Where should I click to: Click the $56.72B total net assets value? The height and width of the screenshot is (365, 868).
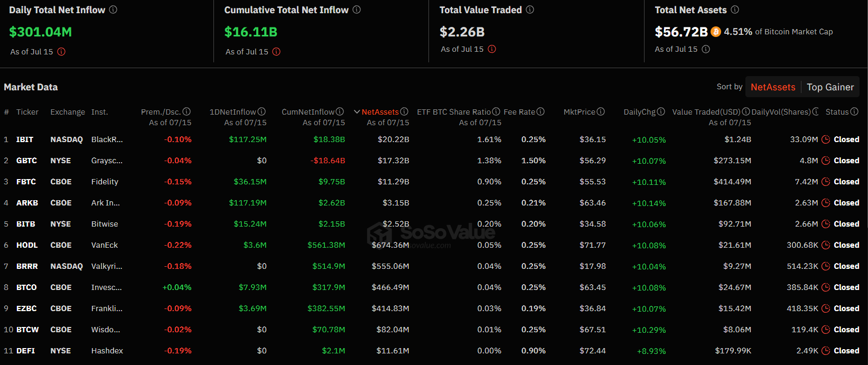[x=681, y=32]
